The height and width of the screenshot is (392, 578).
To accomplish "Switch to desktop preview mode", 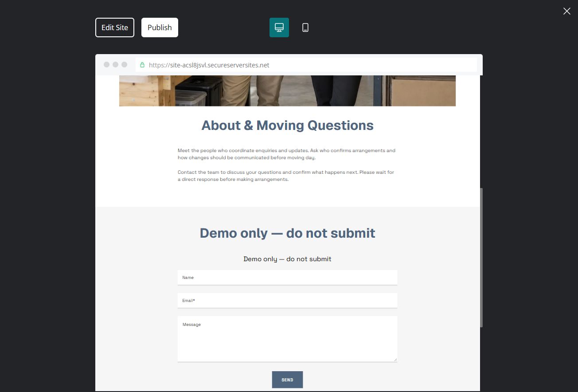I will click(x=279, y=27).
